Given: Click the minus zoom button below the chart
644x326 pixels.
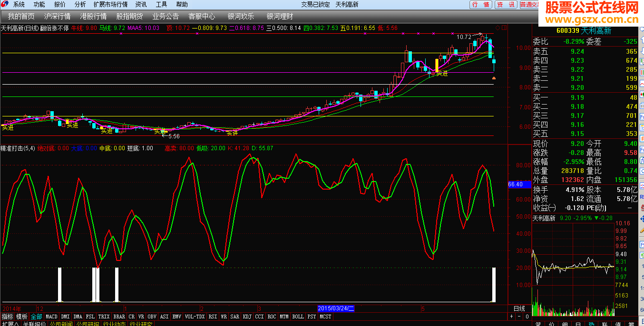Looking at the screenshot, I should tap(519, 316).
